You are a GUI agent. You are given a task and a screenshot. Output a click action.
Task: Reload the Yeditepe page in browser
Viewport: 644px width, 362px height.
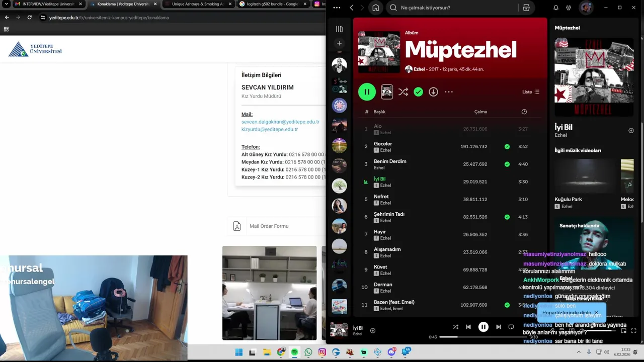(x=29, y=17)
